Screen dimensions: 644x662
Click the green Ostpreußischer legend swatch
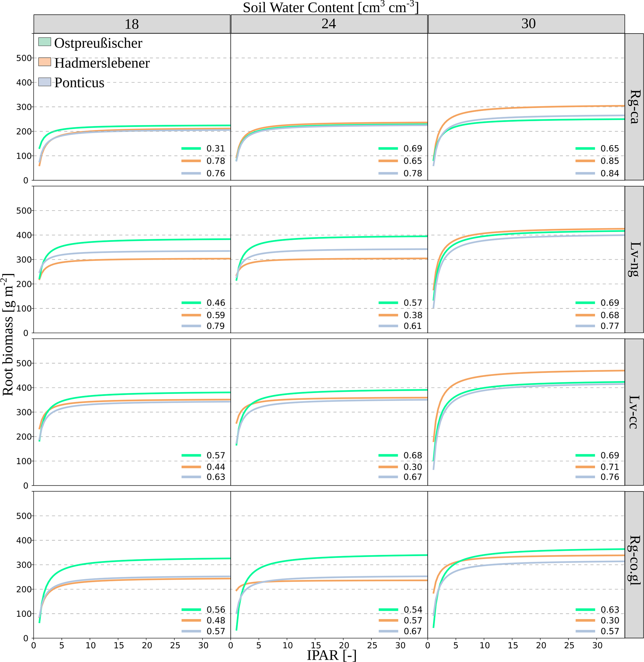(45, 42)
